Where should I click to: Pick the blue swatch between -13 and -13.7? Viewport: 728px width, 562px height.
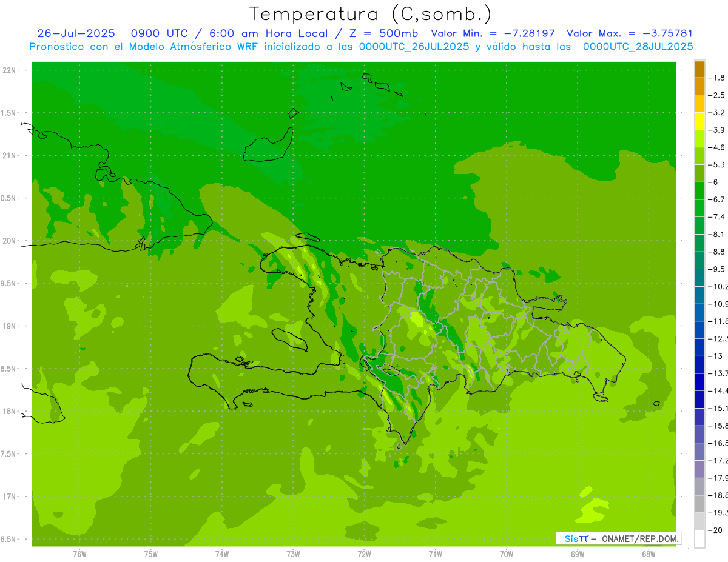699,365
